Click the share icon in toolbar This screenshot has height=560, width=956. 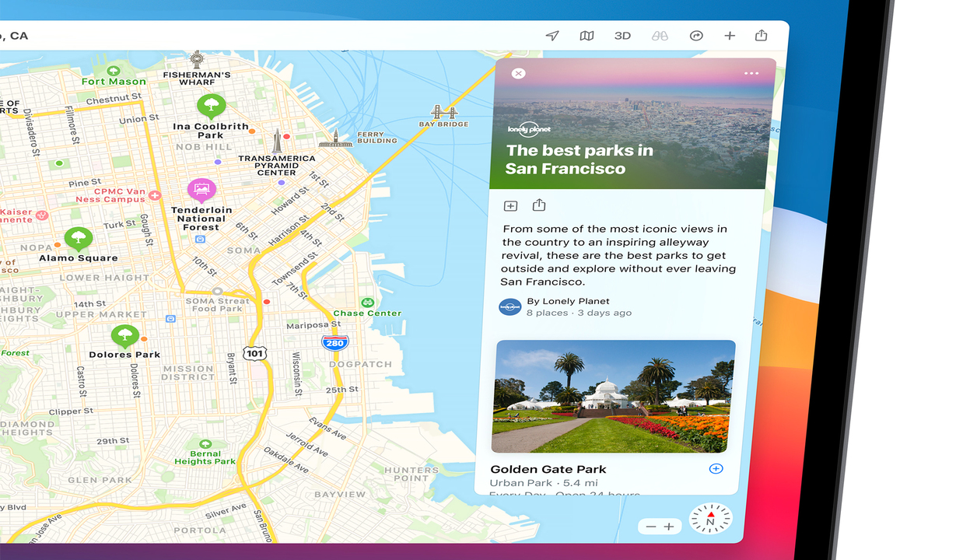762,35
